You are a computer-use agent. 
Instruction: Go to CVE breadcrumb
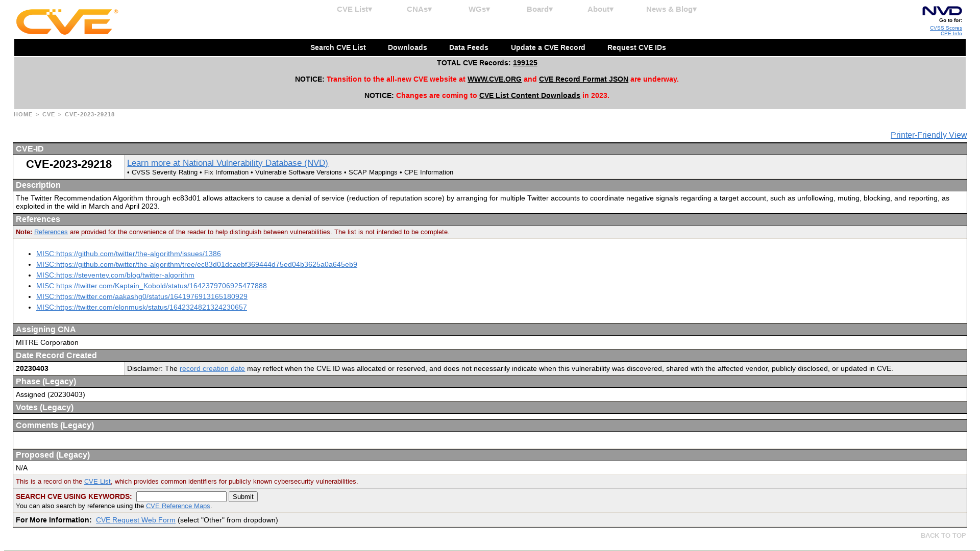pos(48,114)
